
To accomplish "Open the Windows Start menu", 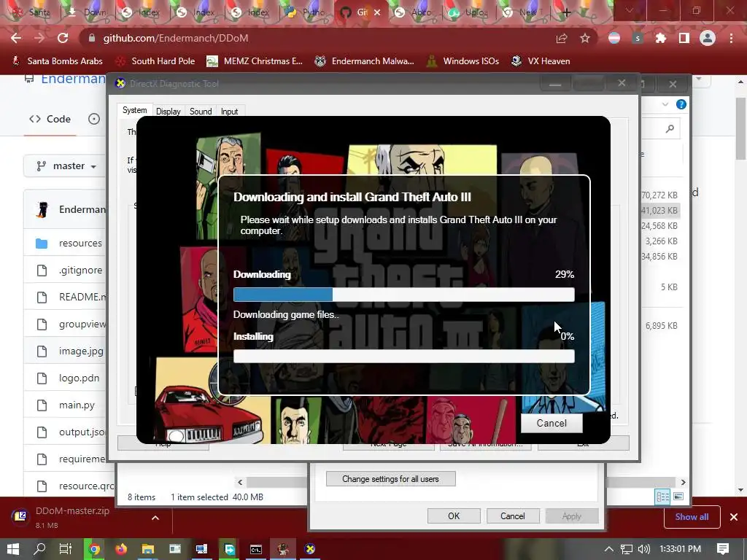I will (13, 549).
